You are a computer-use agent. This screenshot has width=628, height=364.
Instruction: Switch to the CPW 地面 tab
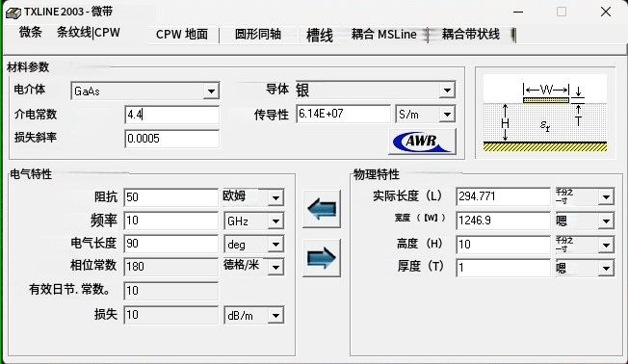(182, 35)
